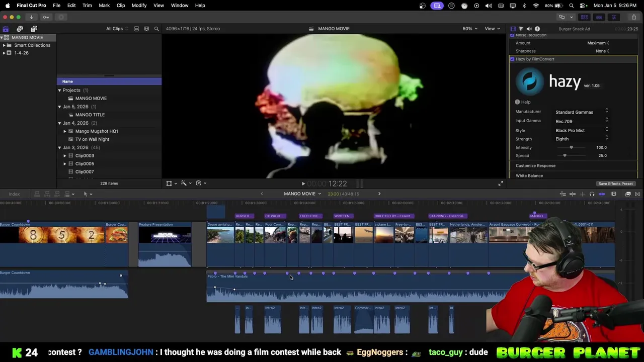Collapse the Jan 4, 2026 group
The height and width of the screenshot is (362, 644).
coord(59,123)
